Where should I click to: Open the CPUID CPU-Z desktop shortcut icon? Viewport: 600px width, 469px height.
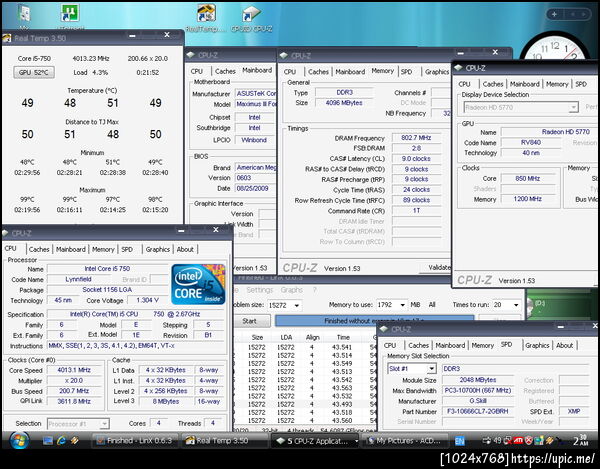251,15
